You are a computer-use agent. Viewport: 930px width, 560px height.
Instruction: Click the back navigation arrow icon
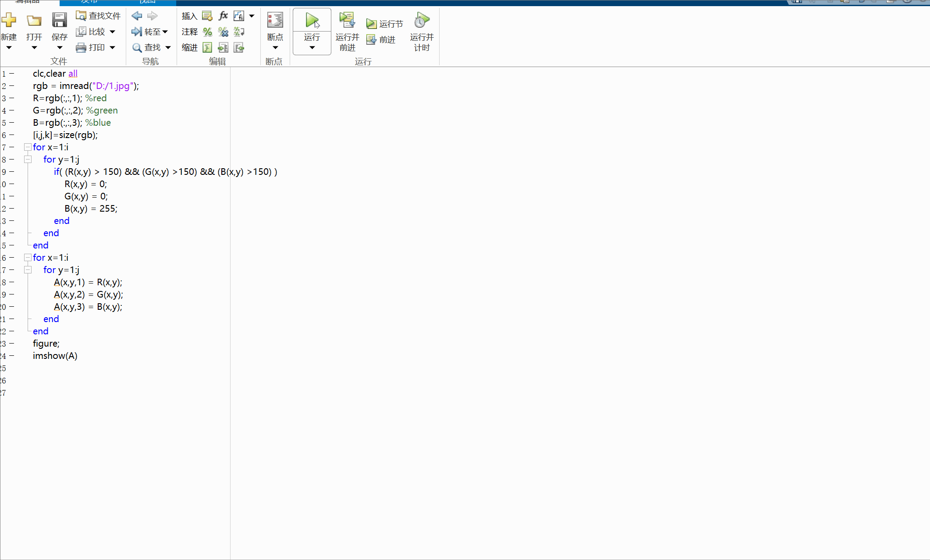pyautogui.click(x=137, y=16)
